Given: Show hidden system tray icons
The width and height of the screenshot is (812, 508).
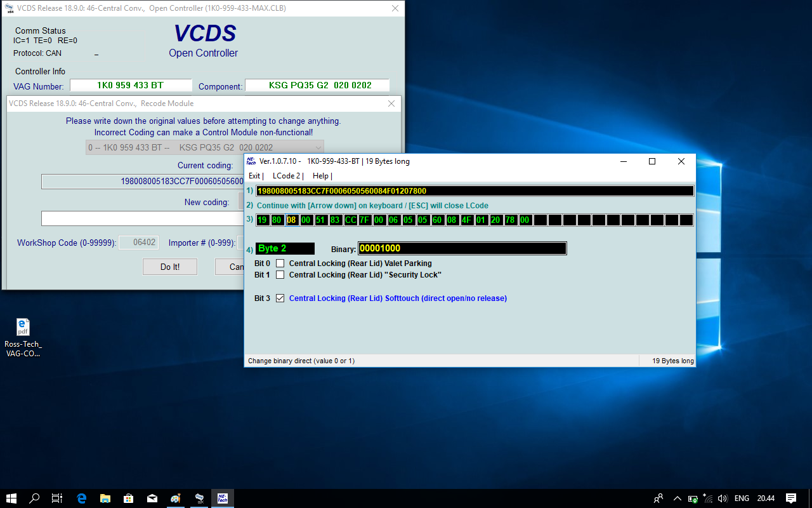Looking at the screenshot, I should [x=677, y=498].
